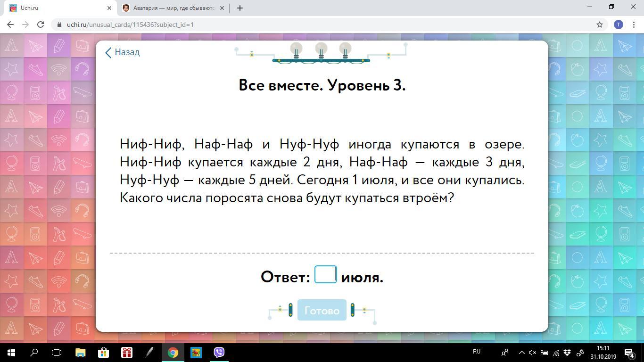Screen dimensions: 644x362
Task: Open the Windows Ink Workspace pen icon
Action: [x=580, y=352]
